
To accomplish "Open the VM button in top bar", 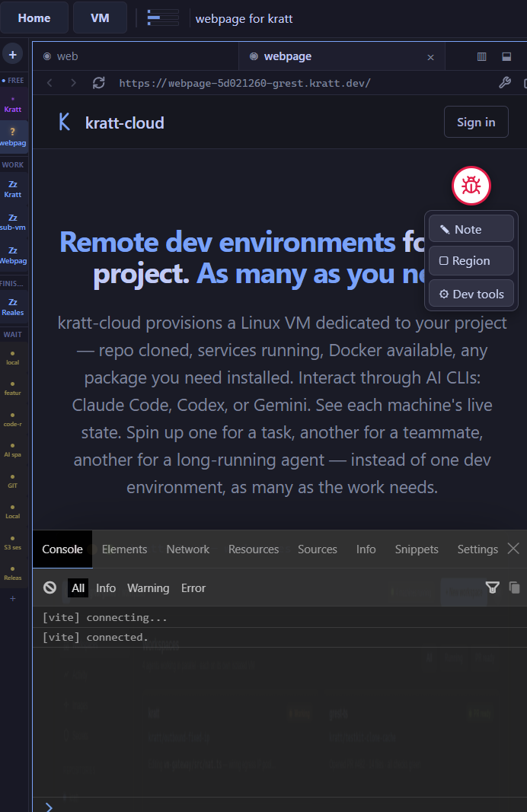I will tap(100, 18).
